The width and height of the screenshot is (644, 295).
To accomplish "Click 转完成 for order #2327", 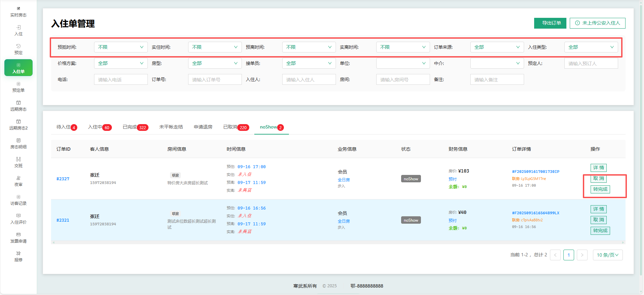I will 600,189.
